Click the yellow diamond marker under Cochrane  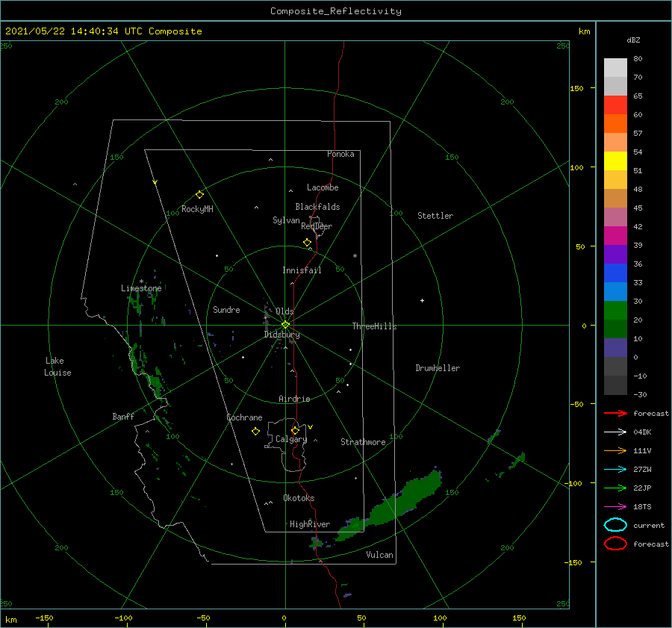[x=255, y=432]
